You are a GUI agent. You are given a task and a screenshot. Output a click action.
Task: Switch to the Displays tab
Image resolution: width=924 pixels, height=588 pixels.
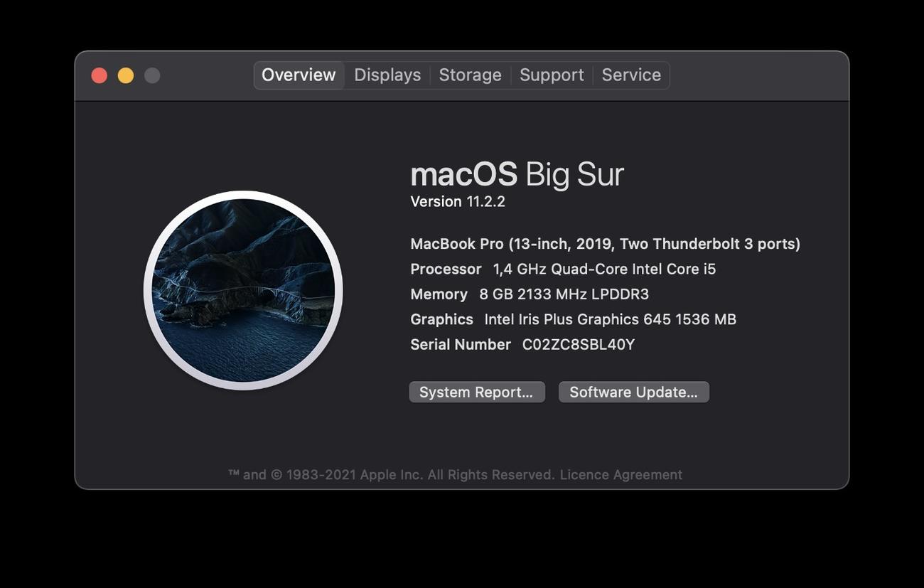point(387,75)
